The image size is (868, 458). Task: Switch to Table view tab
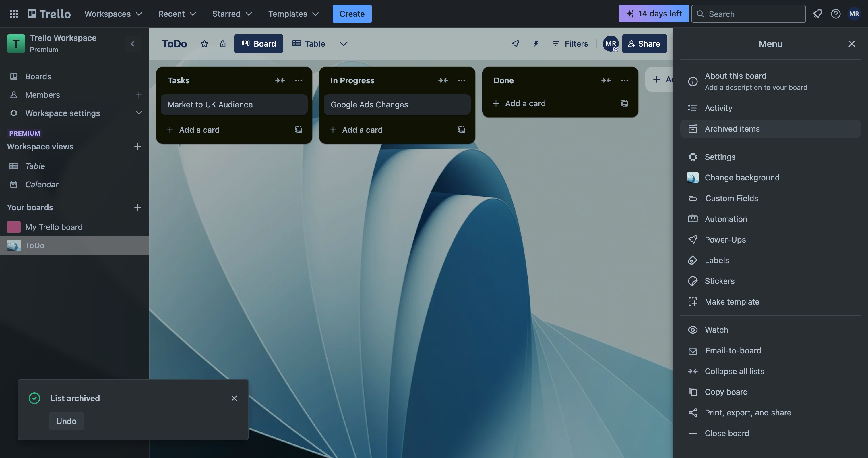coord(309,44)
